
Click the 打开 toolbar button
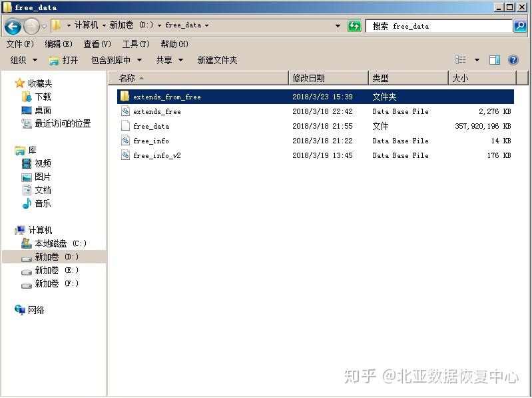63,61
